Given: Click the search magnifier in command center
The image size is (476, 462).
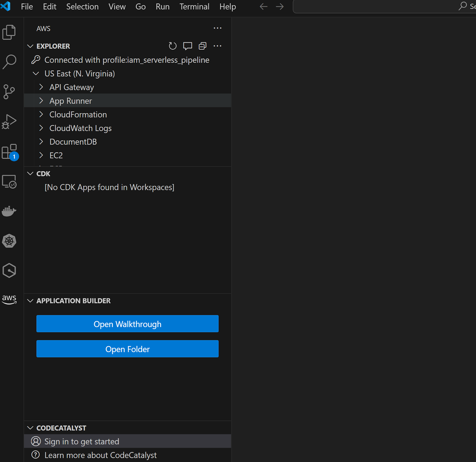Looking at the screenshot, I should point(463,6).
